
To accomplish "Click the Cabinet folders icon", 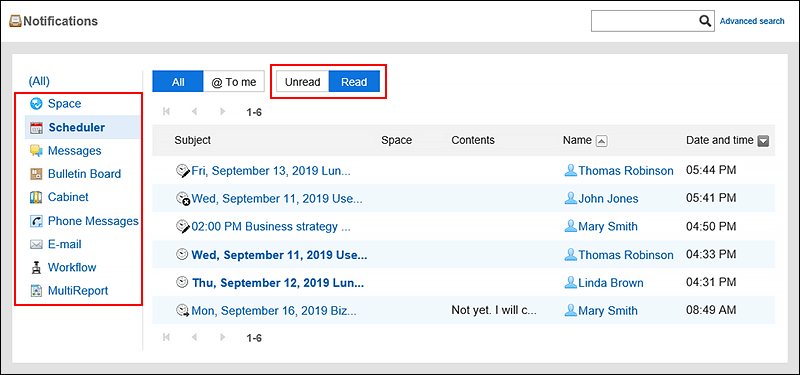I will pyautogui.click(x=36, y=197).
